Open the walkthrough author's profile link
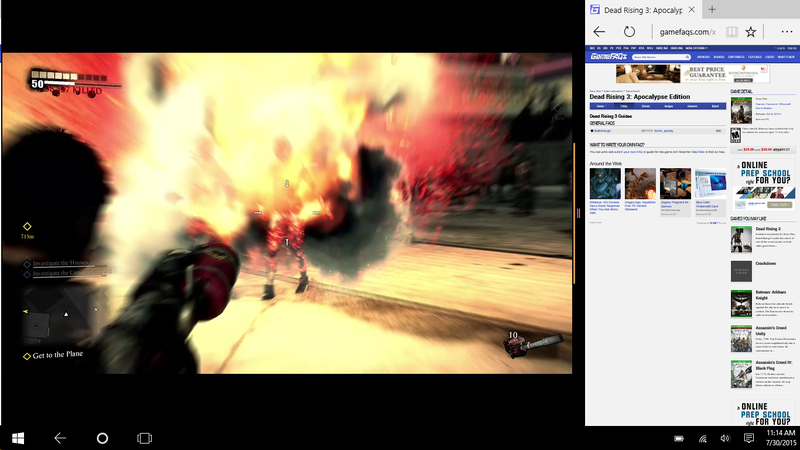The image size is (800, 450). pos(664,131)
